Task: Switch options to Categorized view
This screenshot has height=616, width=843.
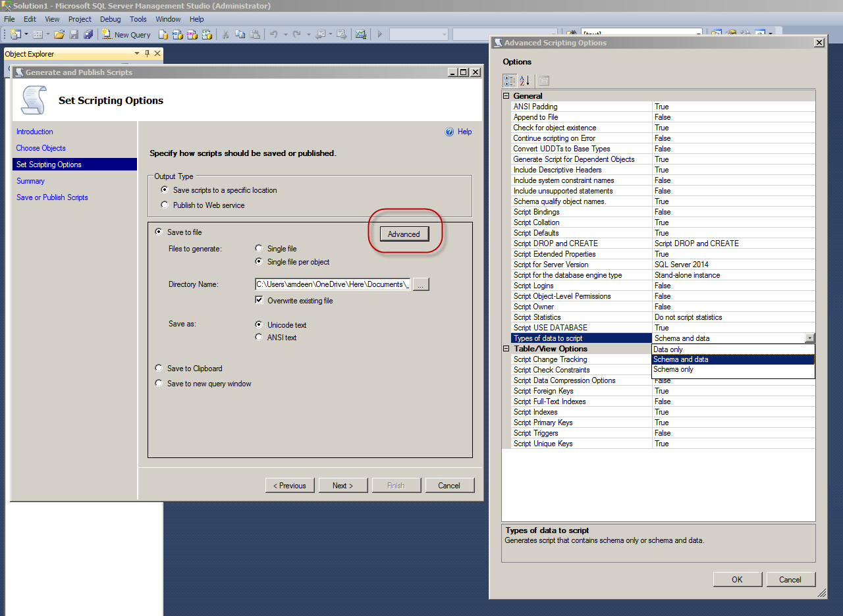Action: pos(510,81)
